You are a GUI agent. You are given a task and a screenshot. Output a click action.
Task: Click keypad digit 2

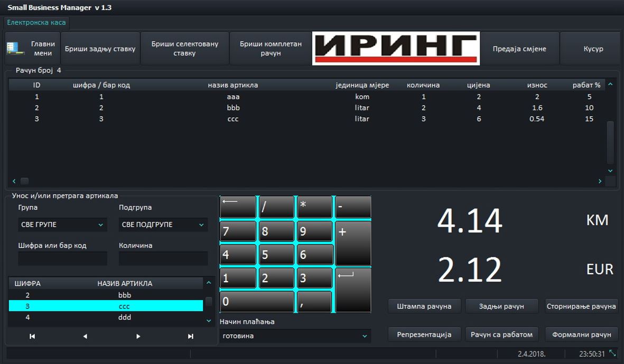click(x=276, y=278)
